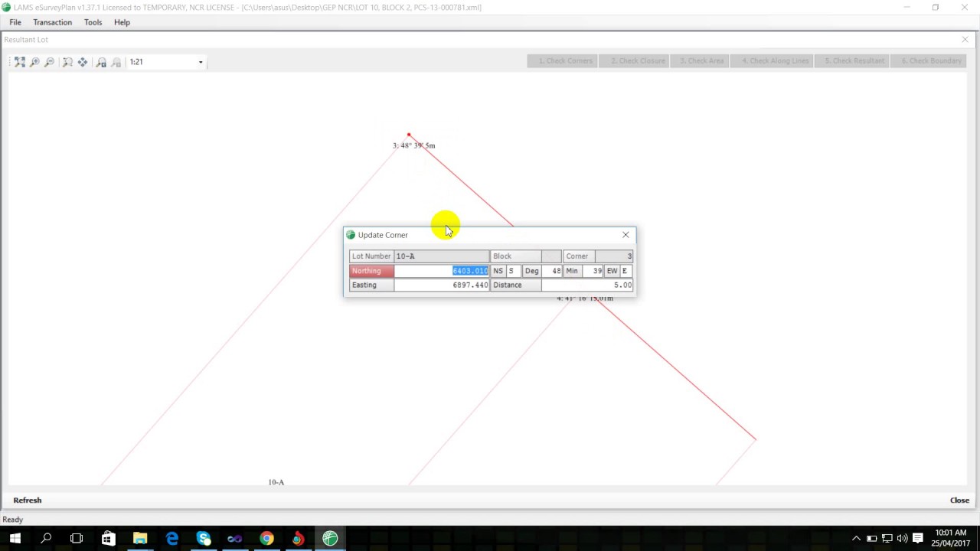
Task: Click the 3. Check Area button
Action: click(x=701, y=61)
